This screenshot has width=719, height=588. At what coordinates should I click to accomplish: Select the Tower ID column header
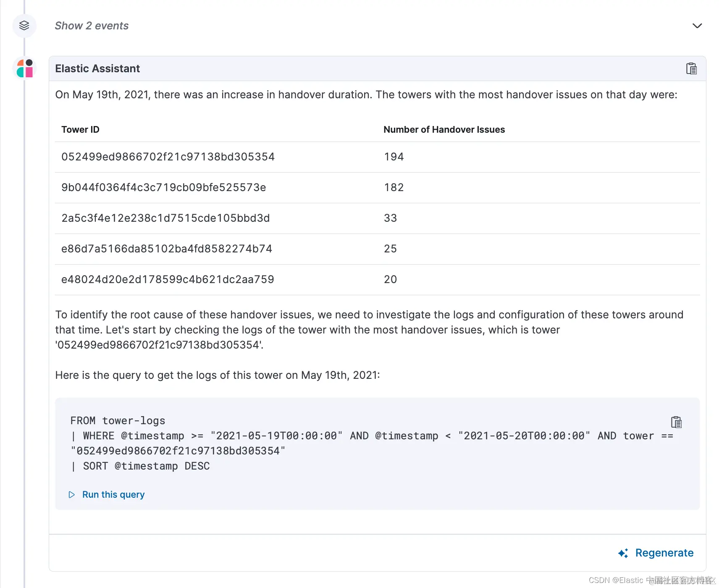[x=80, y=129]
